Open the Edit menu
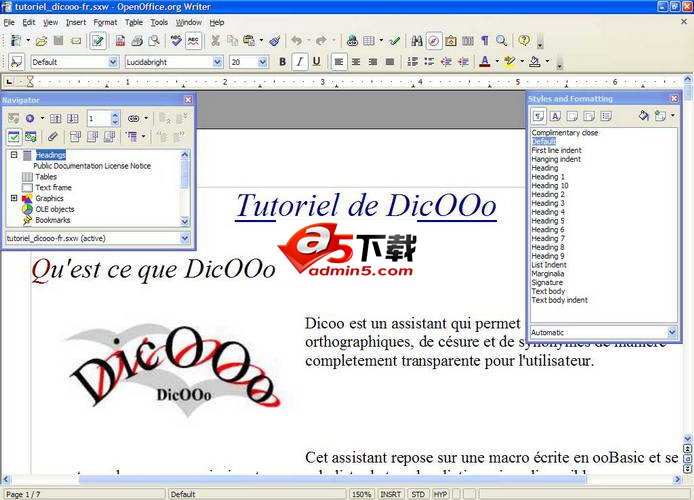 pyautogui.click(x=29, y=22)
